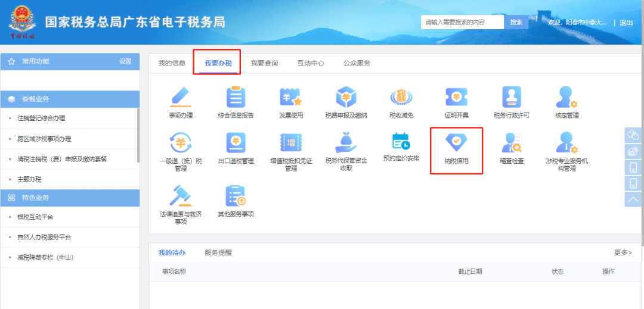Select the 我的待办 tab
The image size is (644, 309).
point(172,252)
